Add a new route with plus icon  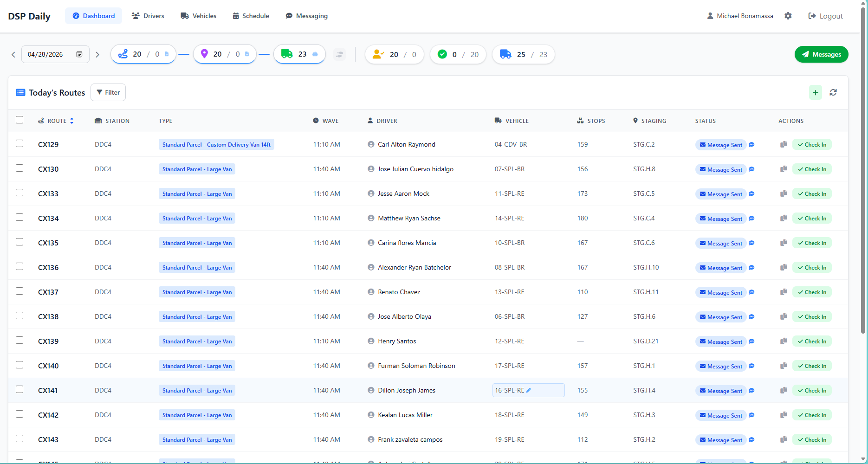click(x=816, y=92)
